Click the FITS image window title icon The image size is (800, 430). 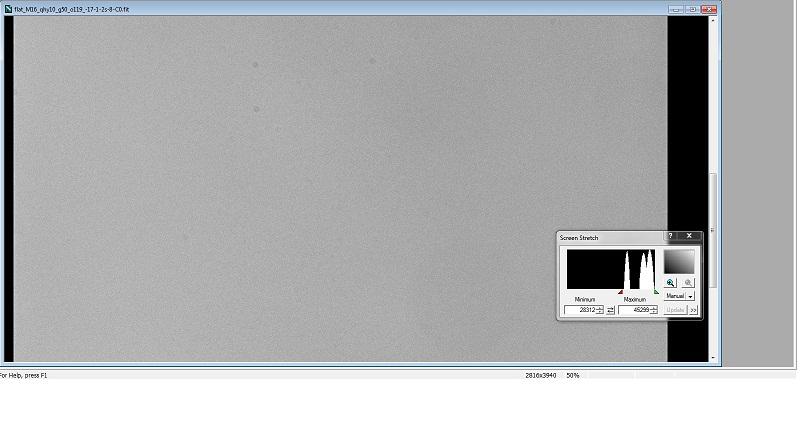(x=8, y=9)
